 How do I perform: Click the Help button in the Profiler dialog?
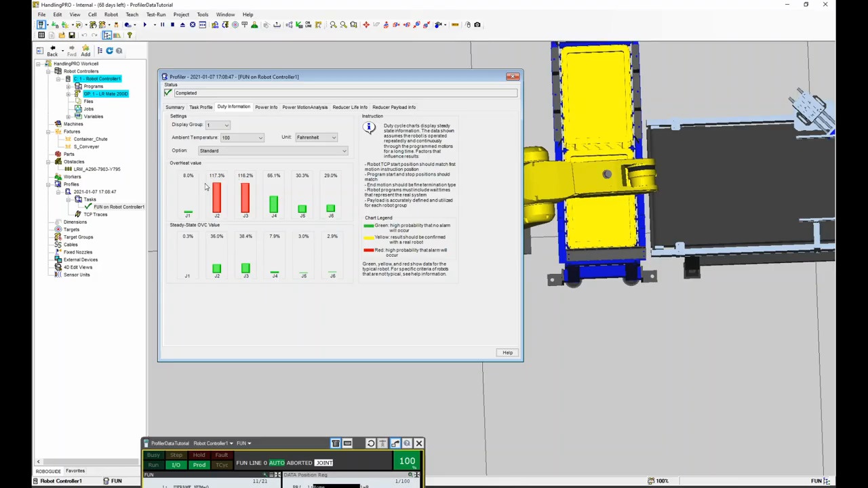507,352
